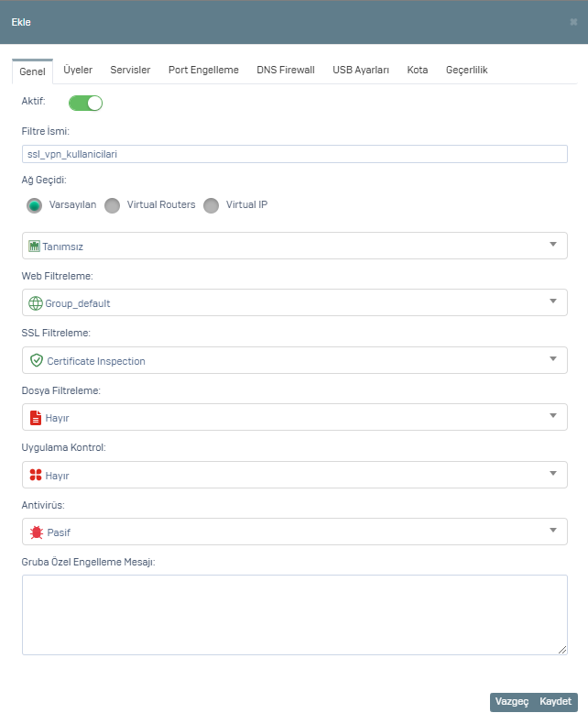Image resolution: width=588 pixels, height=724 pixels.
Task: Choose the Virtual IP radio button
Action: [x=211, y=205]
